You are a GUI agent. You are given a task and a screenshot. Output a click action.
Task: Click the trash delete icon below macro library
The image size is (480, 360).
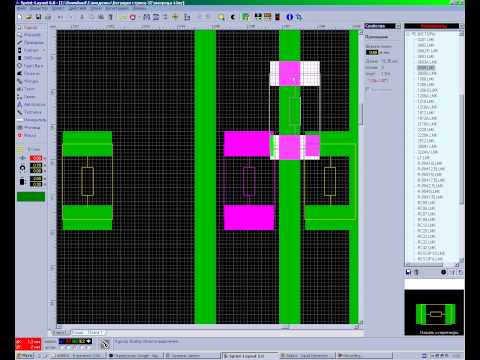click(416, 272)
